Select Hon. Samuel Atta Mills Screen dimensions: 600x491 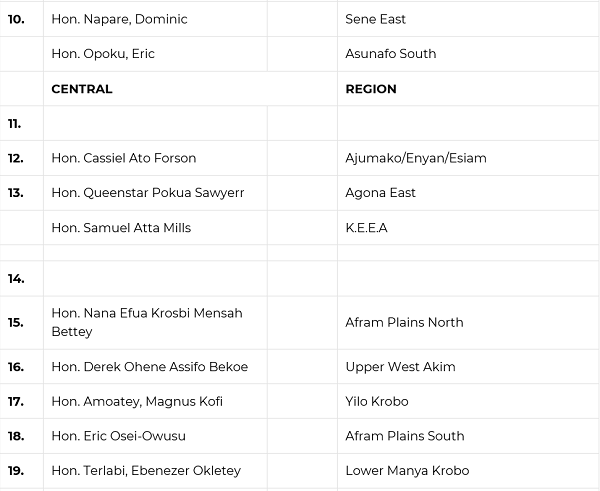(x=121, y=228)
